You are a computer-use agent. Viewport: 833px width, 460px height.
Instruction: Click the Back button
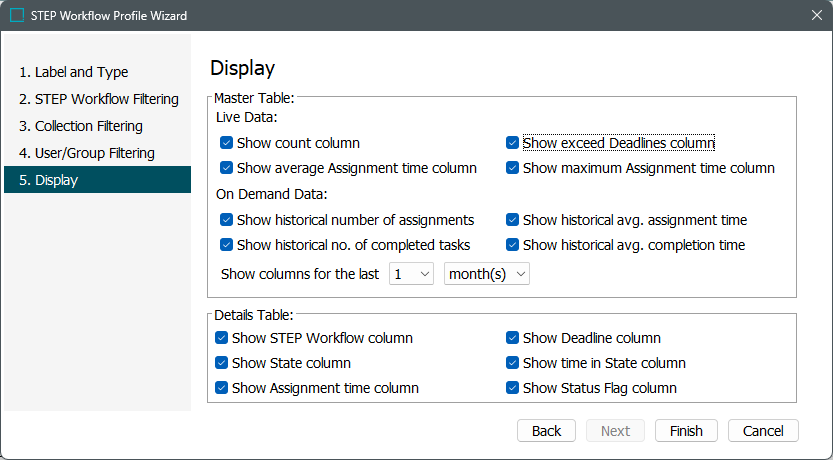546,431
